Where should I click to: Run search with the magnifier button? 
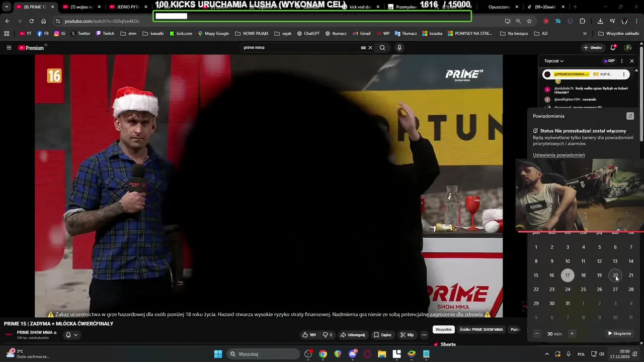[382, 48]
